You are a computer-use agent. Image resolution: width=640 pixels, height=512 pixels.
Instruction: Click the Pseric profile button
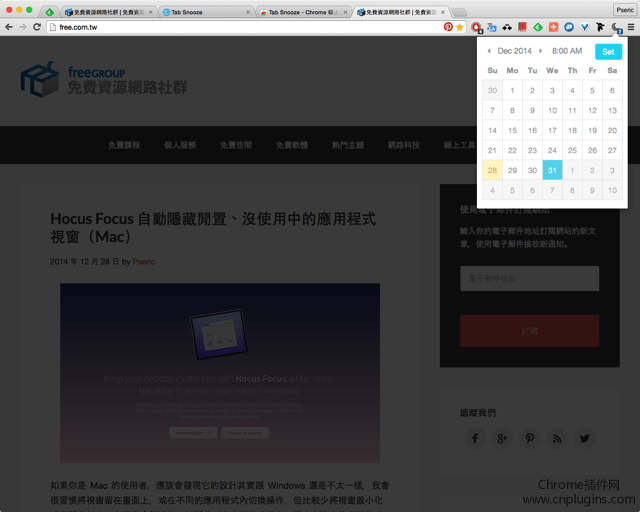click(x=625, y=10)
